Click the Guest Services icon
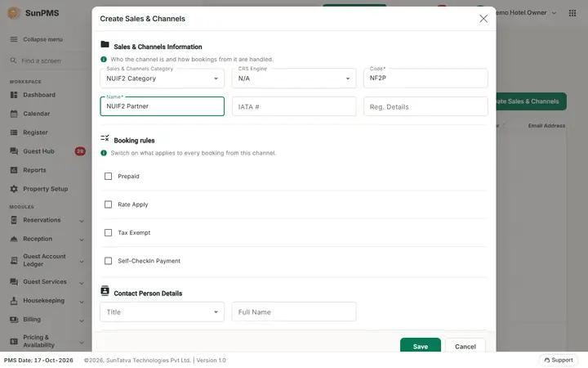 pos(14,281)
